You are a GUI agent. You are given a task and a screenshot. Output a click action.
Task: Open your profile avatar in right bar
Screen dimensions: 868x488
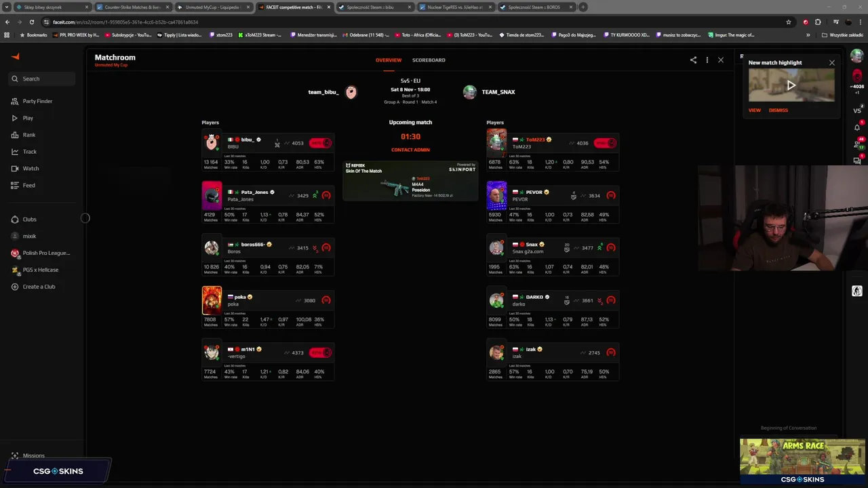pos(857,57)
